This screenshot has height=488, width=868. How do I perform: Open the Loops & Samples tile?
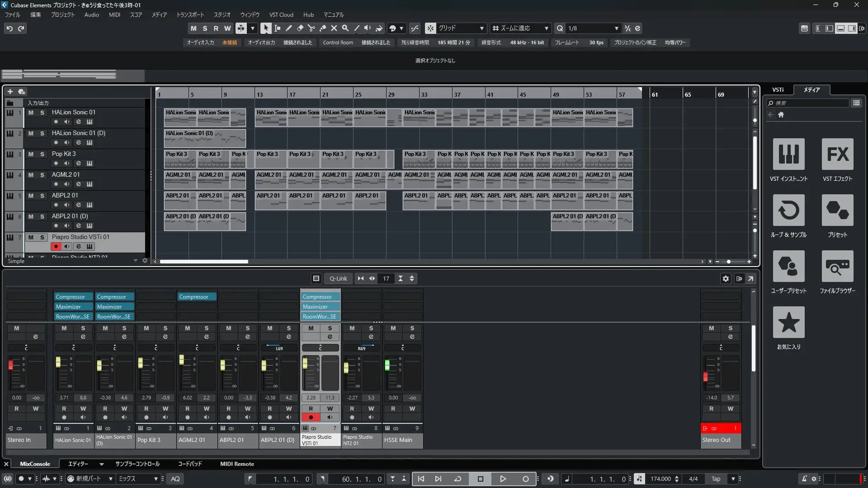pyautogui.click(x=788, y=211)
